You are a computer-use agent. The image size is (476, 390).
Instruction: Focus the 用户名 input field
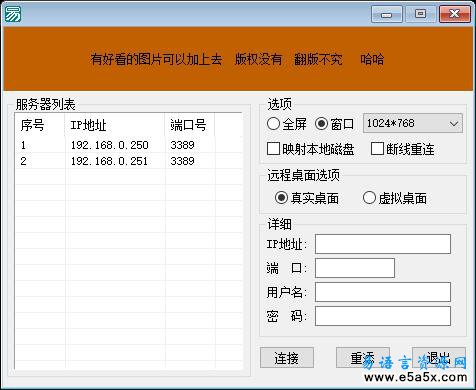click(x=383, y=292)
